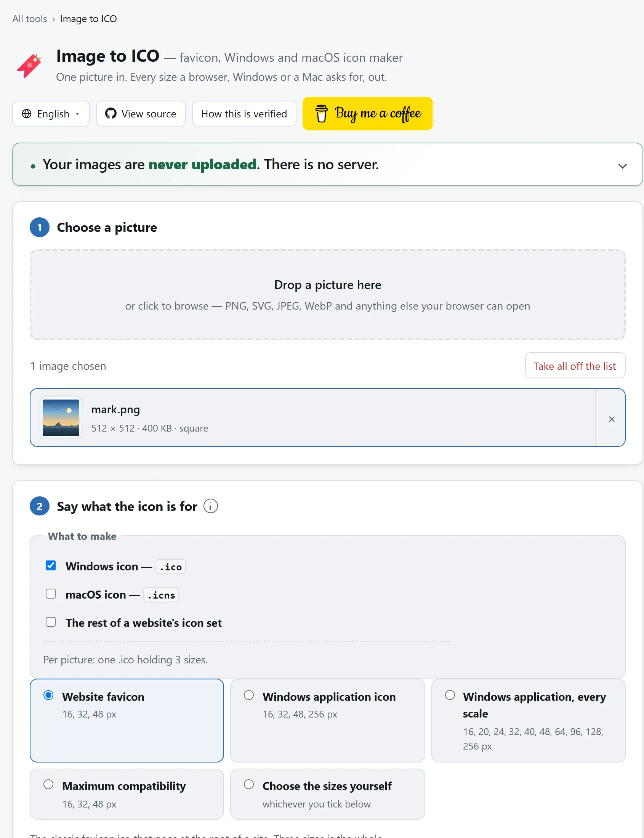The height and width of the screenshot is (838, 644).
Task: Expand the never uploaded notice with the chevron
Action: 622,166
